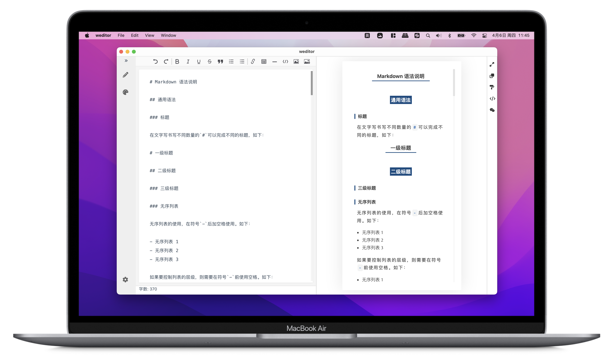Open the View menu
This screenshot has width=614, height=364.
pyautogui.click(x=150, y=35)
